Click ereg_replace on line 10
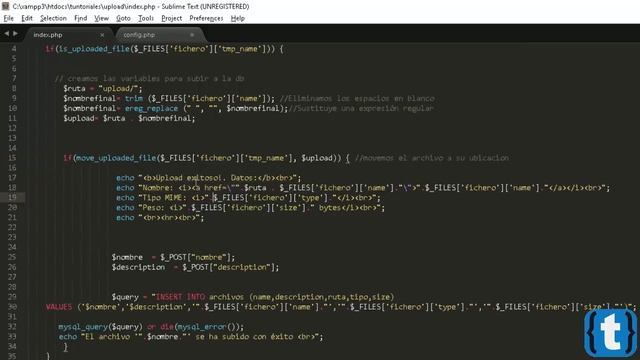The height and width of the screenshot is (360, 640). pyautogui.click(x=151, y=109)
